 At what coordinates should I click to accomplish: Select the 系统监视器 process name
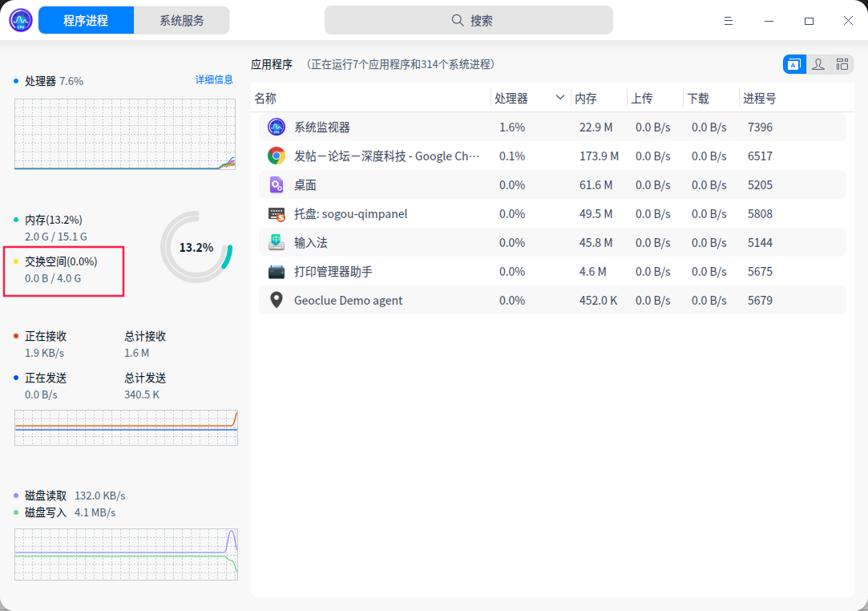322,127
